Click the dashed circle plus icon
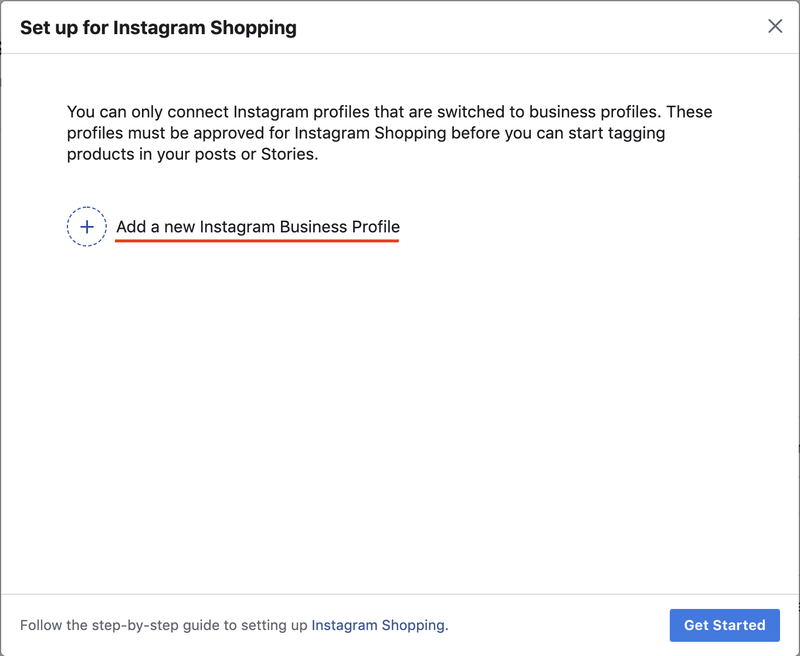Viewport: 800px width, 656px height. (87, 227)
